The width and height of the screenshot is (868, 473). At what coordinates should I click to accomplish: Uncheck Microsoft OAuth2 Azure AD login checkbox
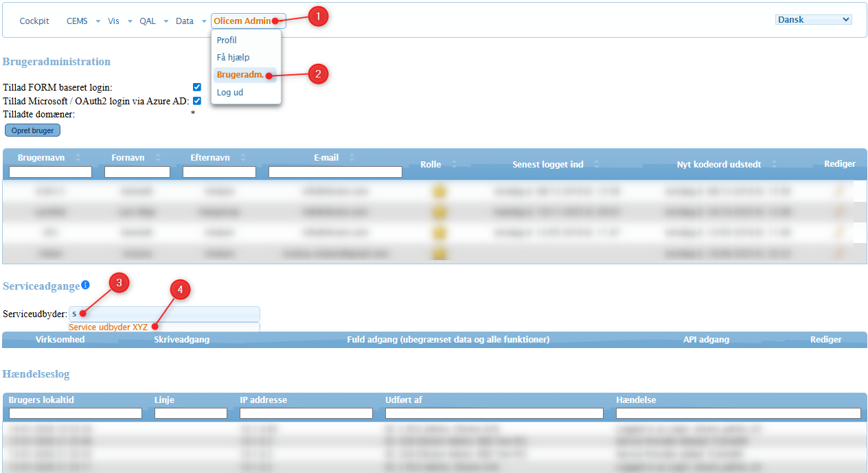pyautogui.click(x=197, y=101)
